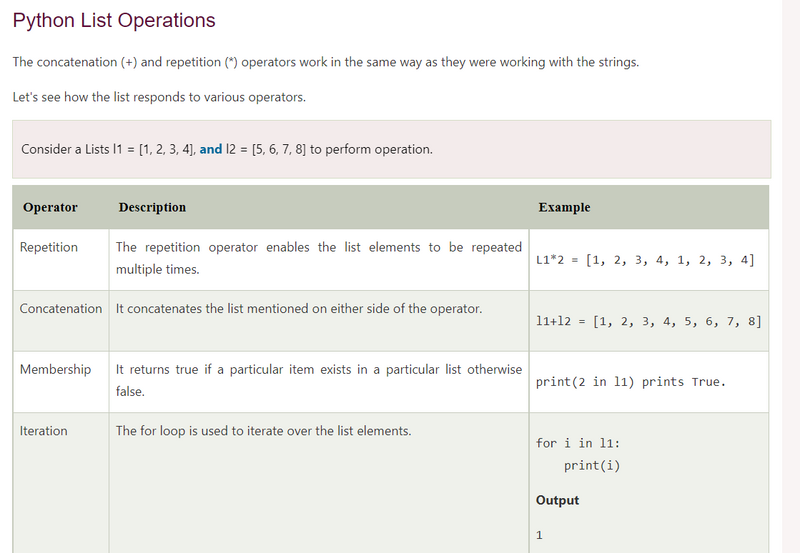This screenshot has height=553, width=800.
Task: Click the "Repetition" operator cell
Action: point(49,247)
